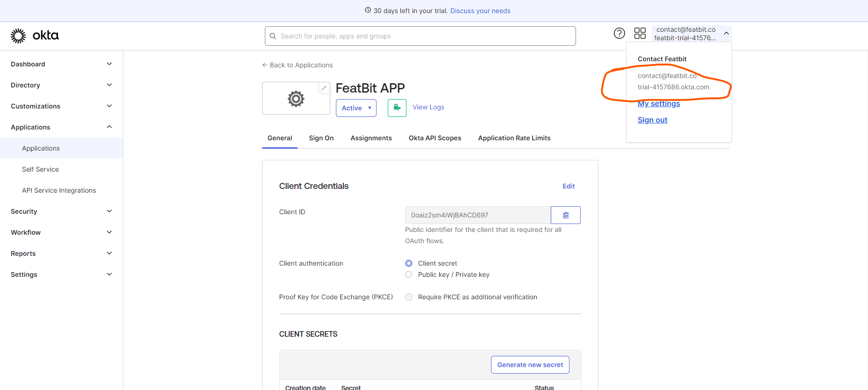Open the Active status dropdown

click(356, 108)
